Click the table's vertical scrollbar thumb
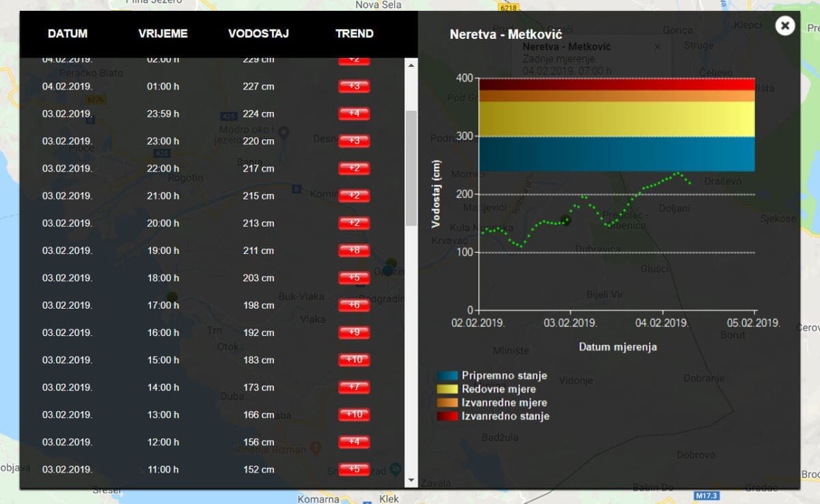This screenshot has height=504, width=820. pos(411,168)
